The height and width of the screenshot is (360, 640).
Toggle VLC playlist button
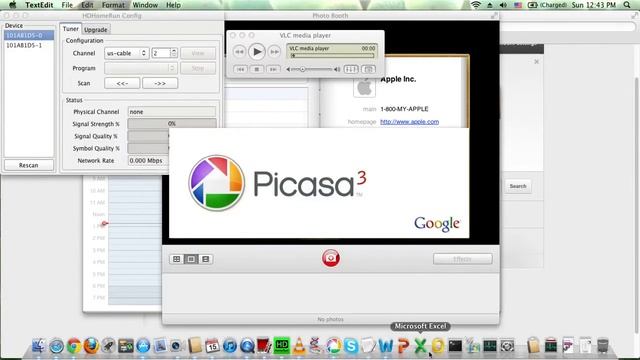tap(369, 69)
